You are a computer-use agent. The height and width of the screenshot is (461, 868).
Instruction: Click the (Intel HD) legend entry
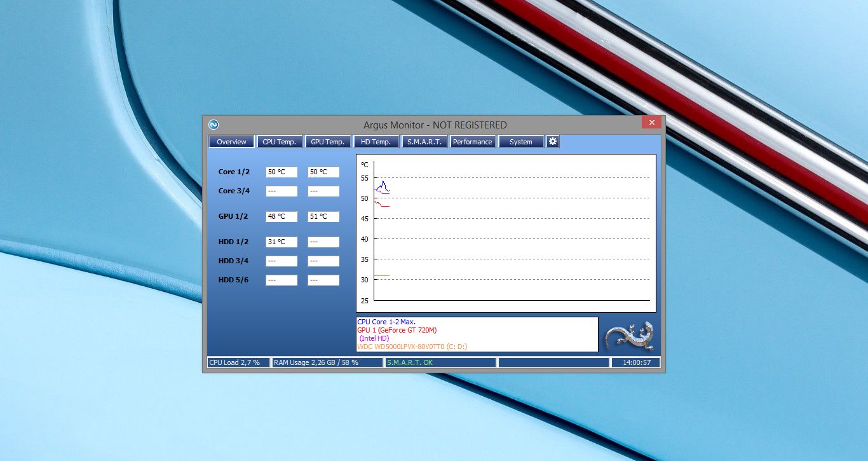tap(374, 338)
